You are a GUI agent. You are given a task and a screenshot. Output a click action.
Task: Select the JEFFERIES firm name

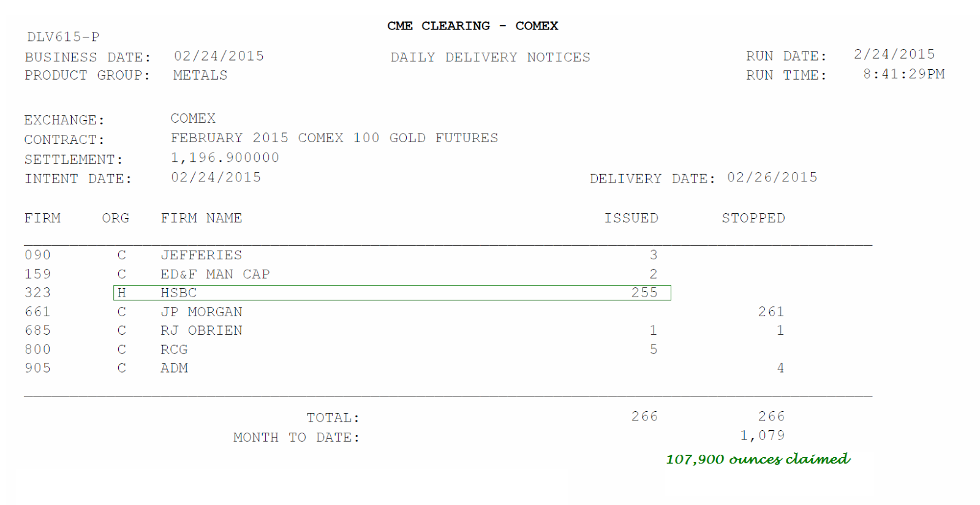tap(201, 255)
